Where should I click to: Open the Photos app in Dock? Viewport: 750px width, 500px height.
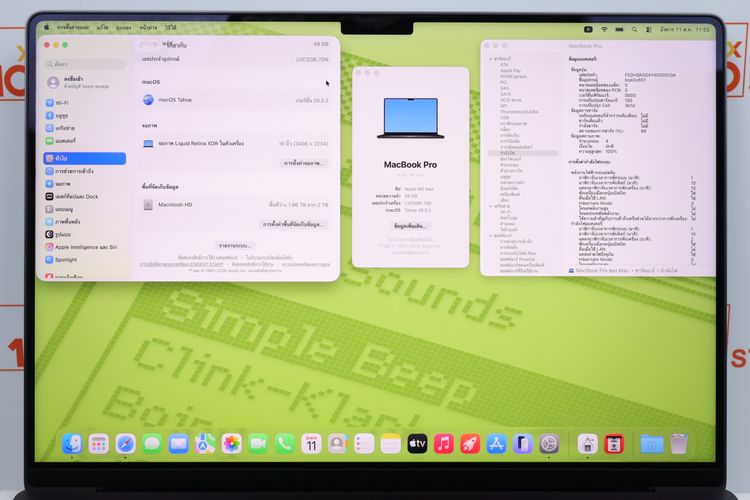click(x=232, y=444)
